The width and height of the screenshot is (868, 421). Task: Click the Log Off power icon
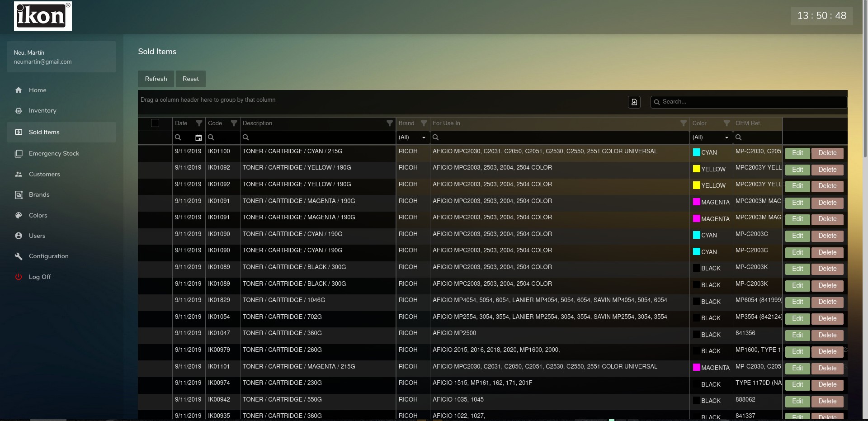tap(19, 277)
